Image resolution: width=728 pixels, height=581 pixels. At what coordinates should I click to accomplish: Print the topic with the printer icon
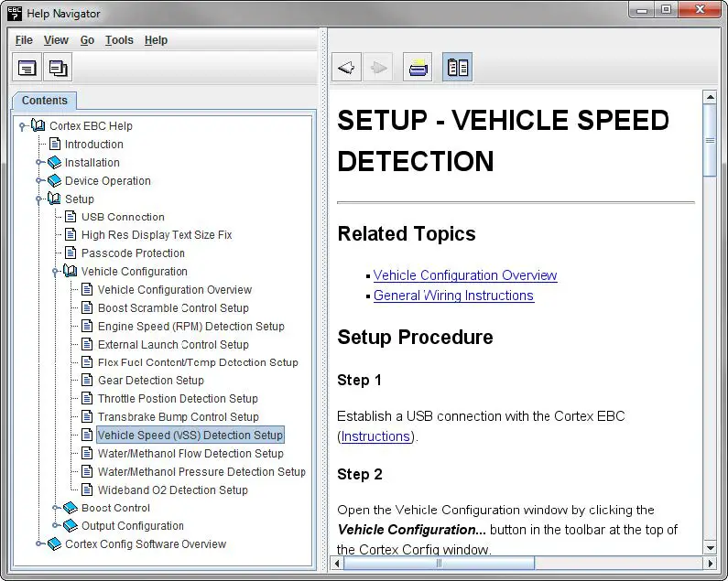tap(418, 68)
